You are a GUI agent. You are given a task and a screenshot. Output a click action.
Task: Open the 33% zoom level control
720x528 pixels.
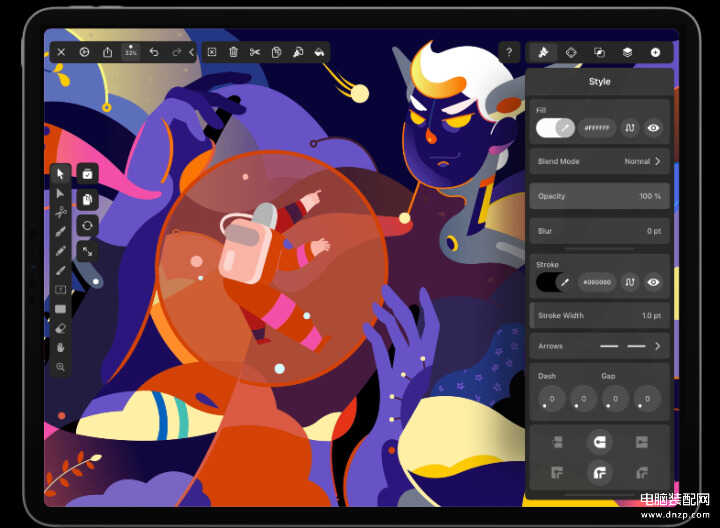tap(131, 52)
